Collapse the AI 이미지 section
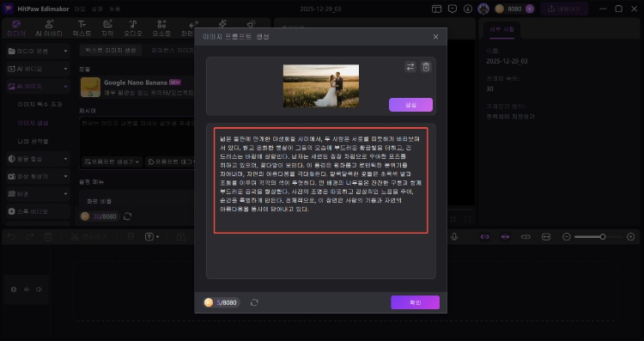The image size is (644, 341). click(x=38, y=87)
